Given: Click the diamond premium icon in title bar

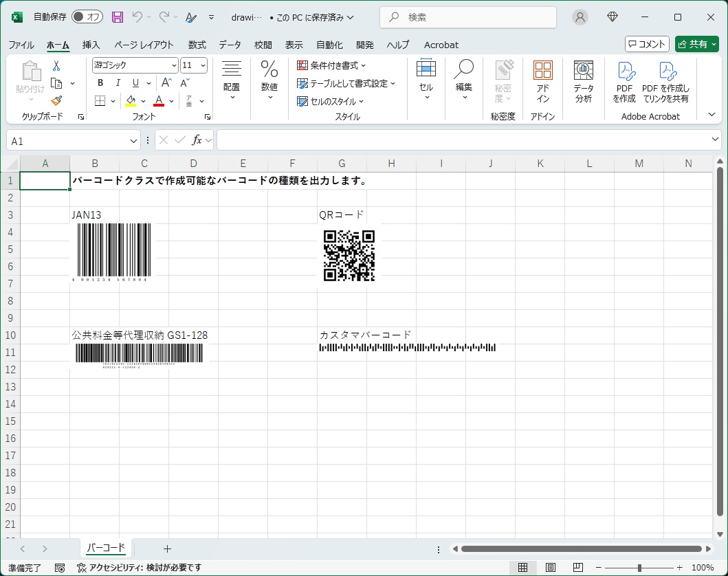Looking at the screenshot, I should (x=613, y=17).
